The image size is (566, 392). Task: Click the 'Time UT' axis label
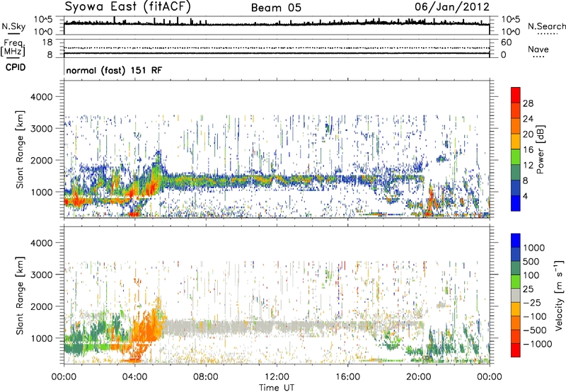[x=277, y=387]
